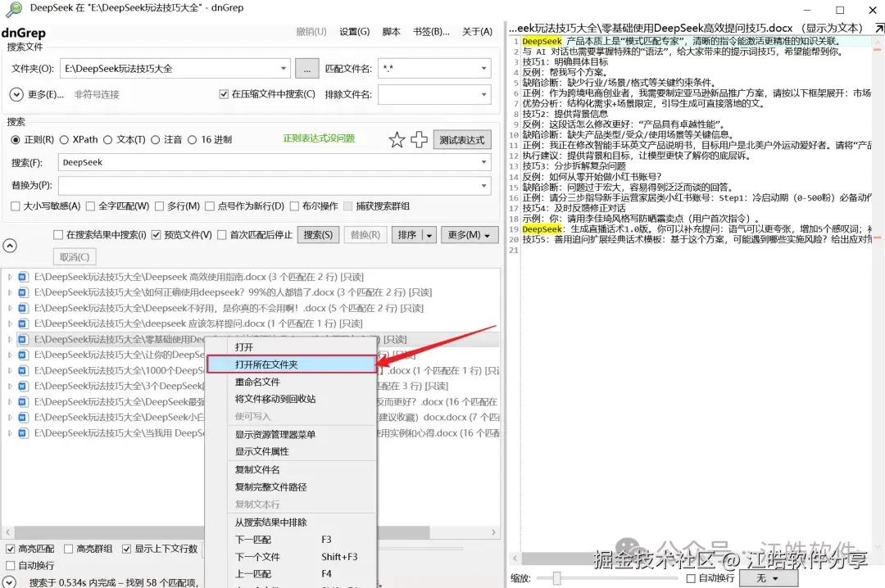This screenshot has width=885, height=588.
Task: Click the 替换为(P) input field
Action: pyautogui.click(x=268, y=185)
